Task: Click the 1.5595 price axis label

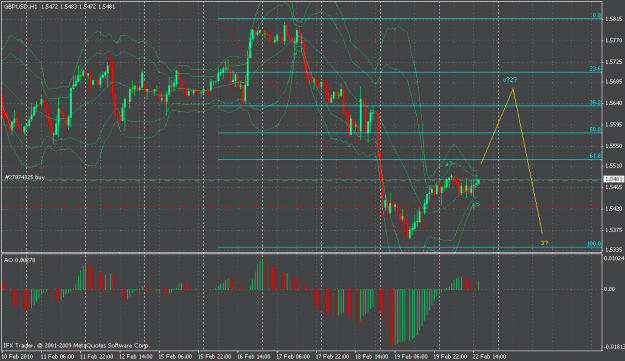Action: tap(613, 124)
